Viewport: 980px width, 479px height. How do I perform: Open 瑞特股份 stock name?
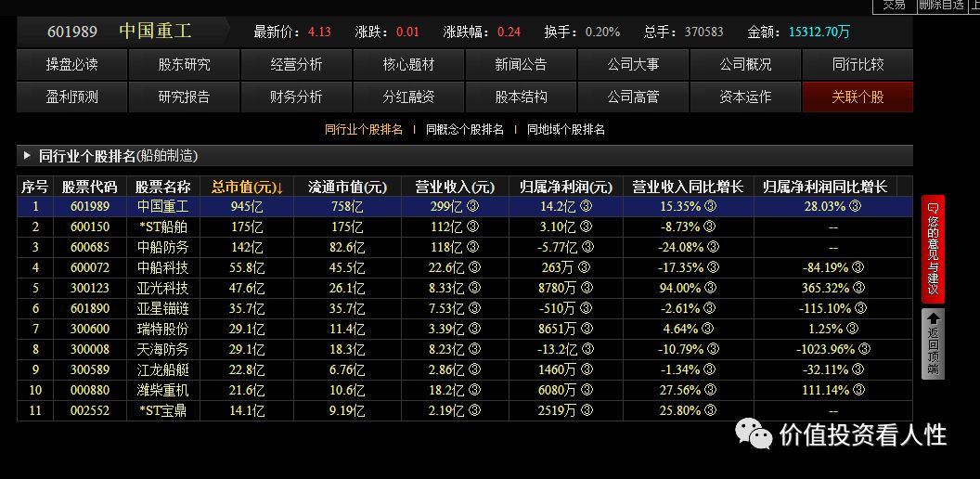point(163,329)
